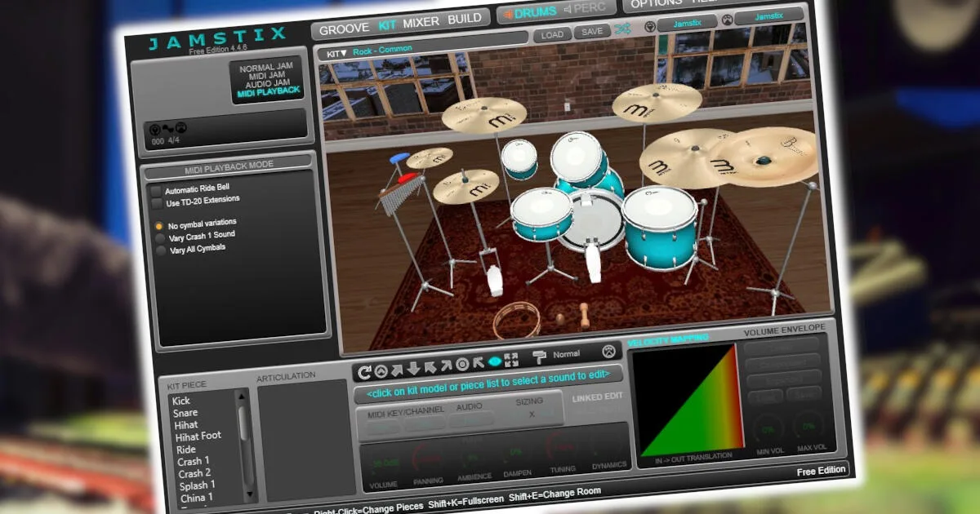This screenshot has height=514, width=980.
Task: Select the DRUMS section
Action: [x=535, y=12]
